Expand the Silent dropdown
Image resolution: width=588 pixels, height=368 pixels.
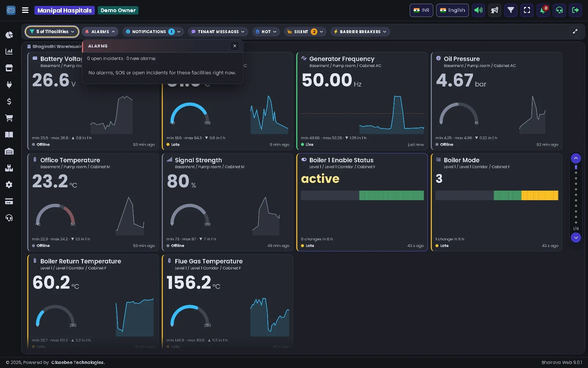point(305,32)
